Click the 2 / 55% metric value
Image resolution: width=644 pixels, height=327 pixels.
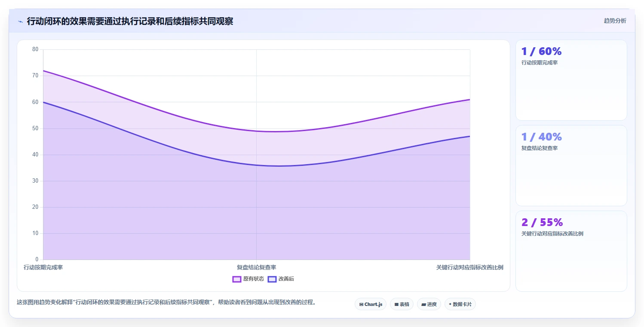click(x=542, y=222)
